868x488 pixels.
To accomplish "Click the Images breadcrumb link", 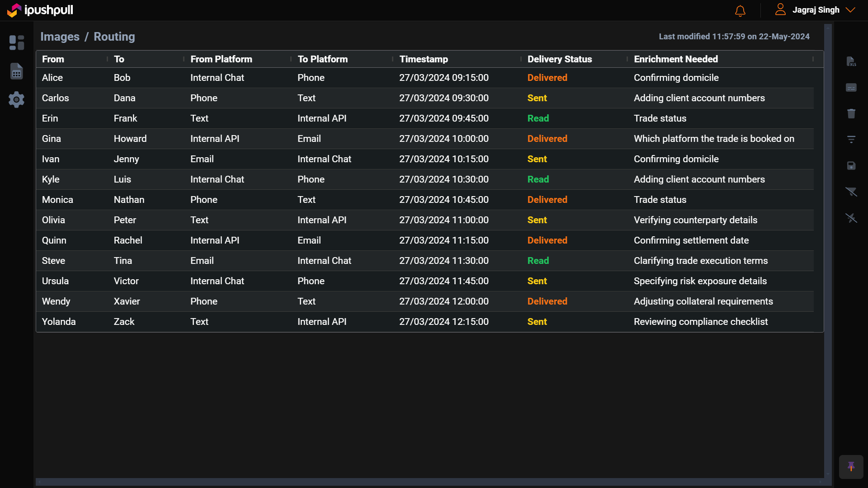I will coord(60,37).
